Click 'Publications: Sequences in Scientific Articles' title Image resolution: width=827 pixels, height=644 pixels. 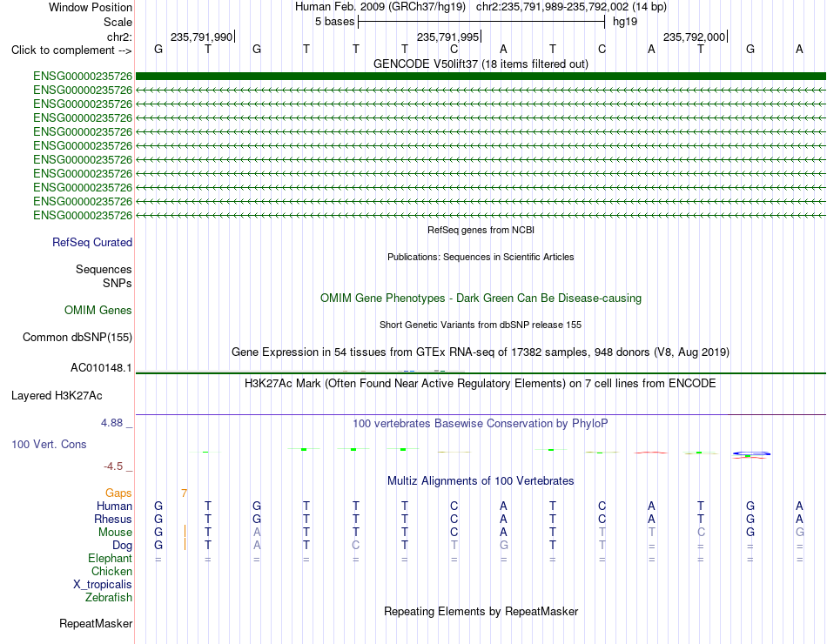tap(481, 257)
